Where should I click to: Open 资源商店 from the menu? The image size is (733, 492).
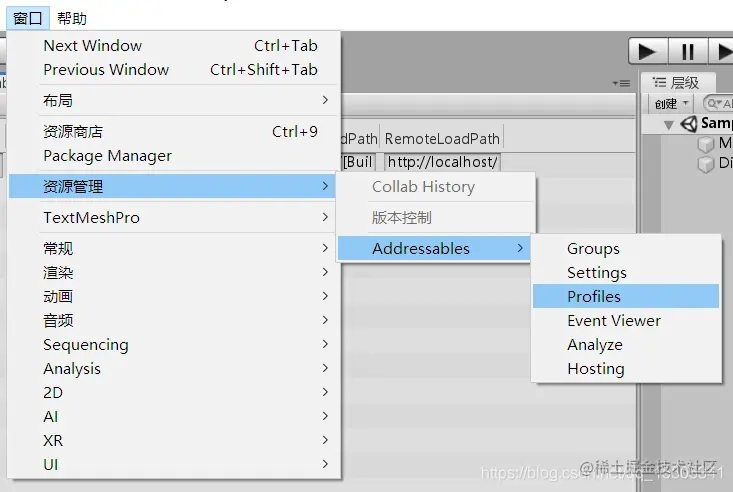click(x=174, y=131)
